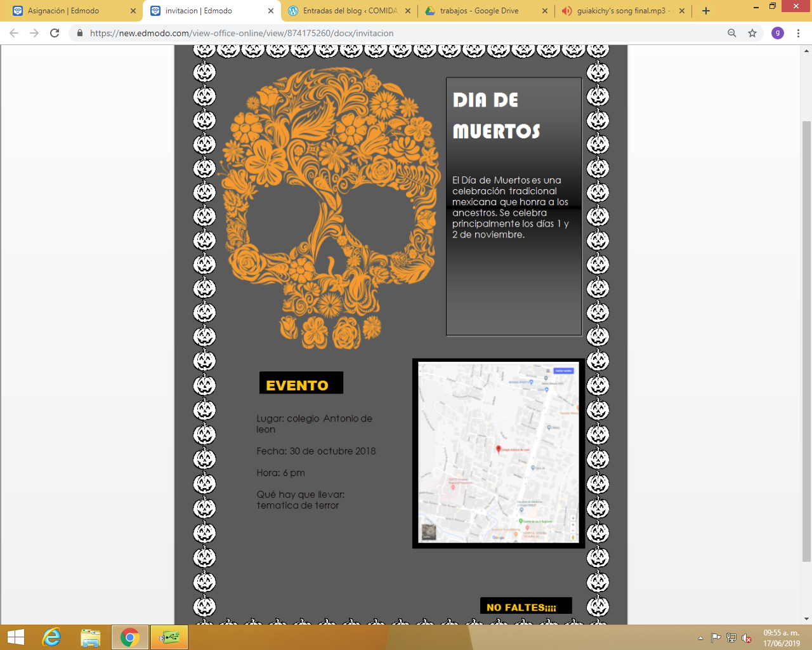Click the address bar URL field
The image size is (812, 650).
[x=381, y=33]
